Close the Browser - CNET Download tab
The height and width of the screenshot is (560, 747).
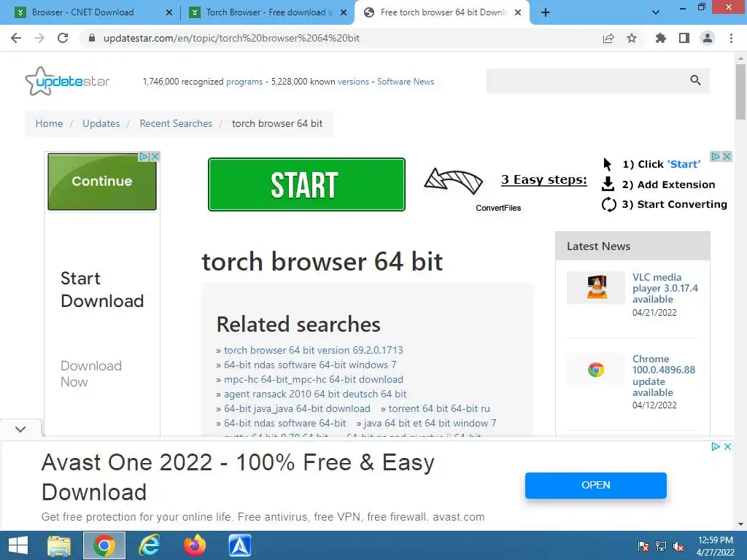click(x=169, y=12)
